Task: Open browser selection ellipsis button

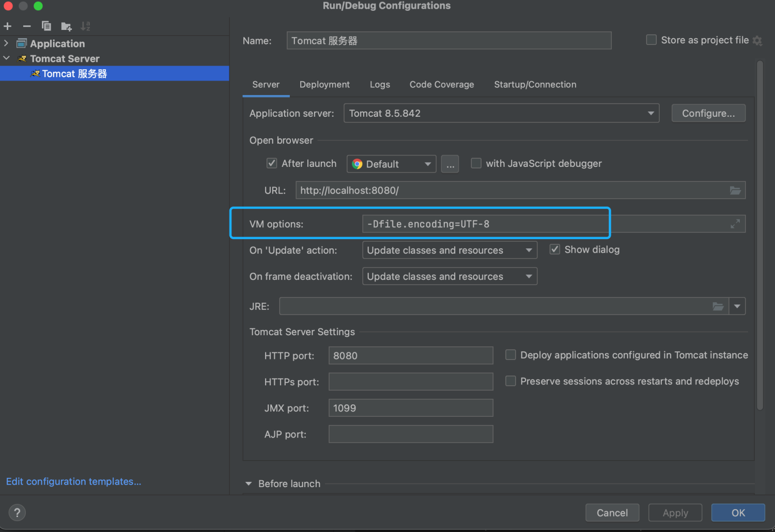Action: (x=450, y=164)
